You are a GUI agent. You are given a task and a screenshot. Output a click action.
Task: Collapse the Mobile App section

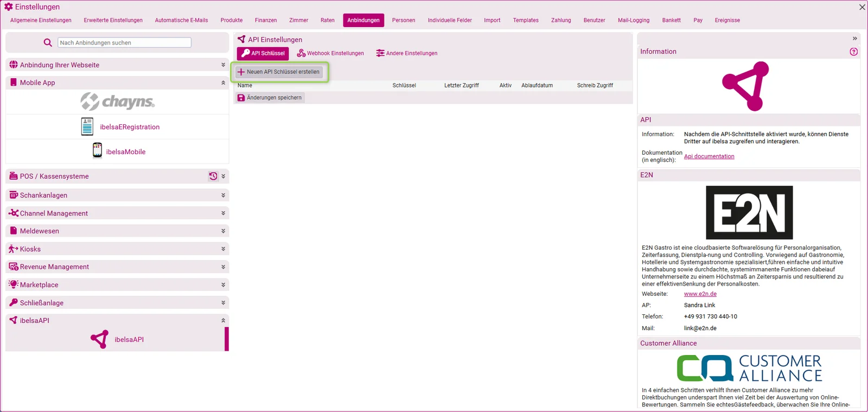(223, 83)
